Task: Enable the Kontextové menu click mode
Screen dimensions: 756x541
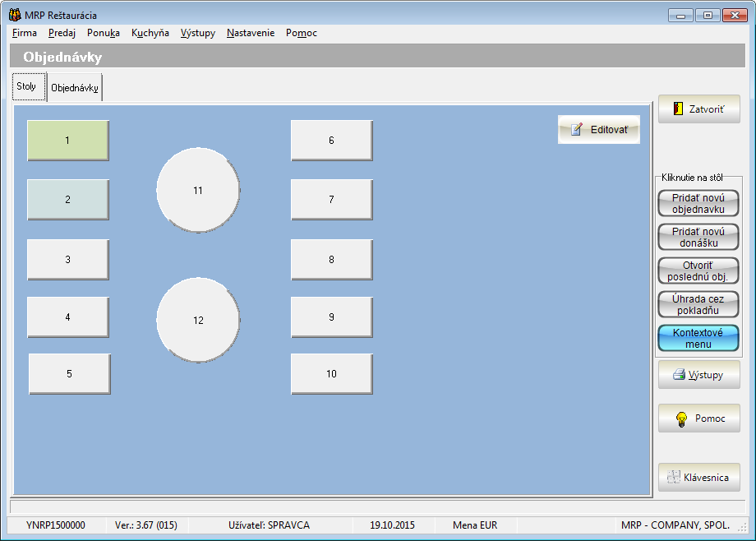Action: tap(698, 338)
